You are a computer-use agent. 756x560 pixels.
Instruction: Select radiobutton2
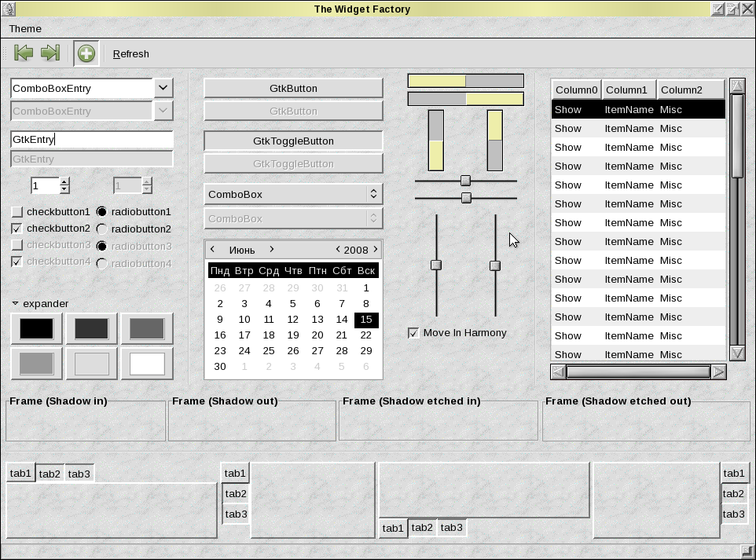click(x=101, y=229)
